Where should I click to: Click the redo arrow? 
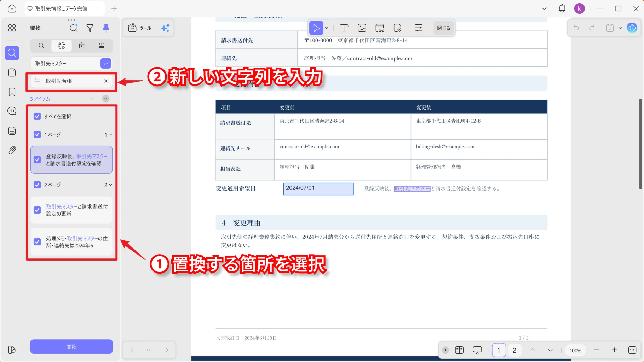[x=592, y=28]
